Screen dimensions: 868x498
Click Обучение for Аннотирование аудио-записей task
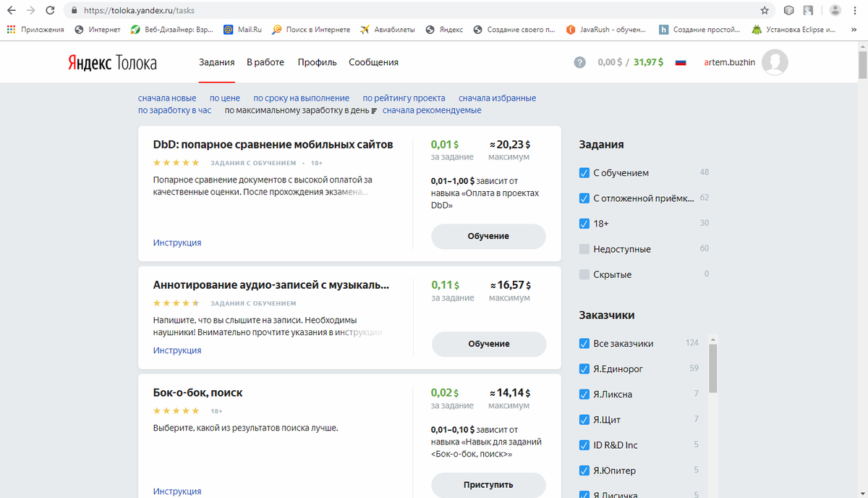[488, 344]
